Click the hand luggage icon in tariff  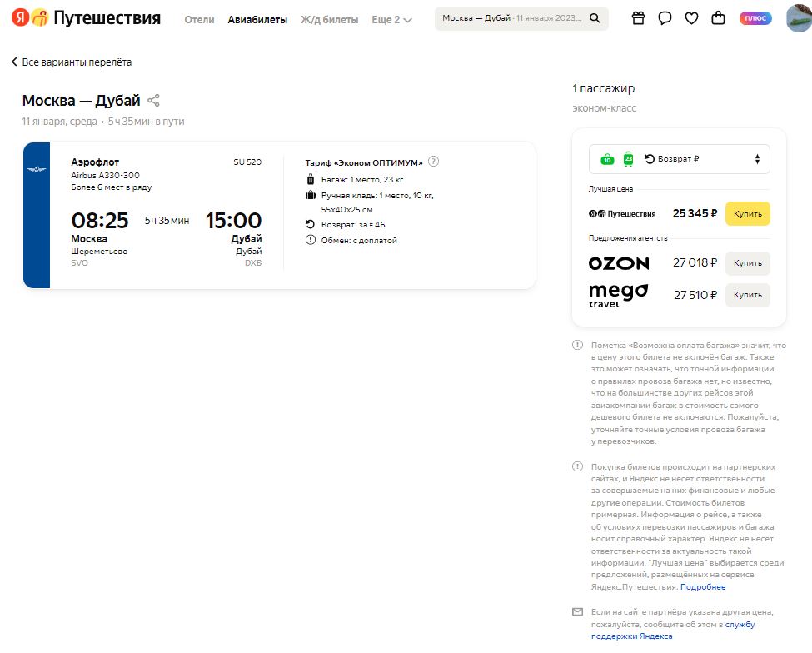pos(310,195)
